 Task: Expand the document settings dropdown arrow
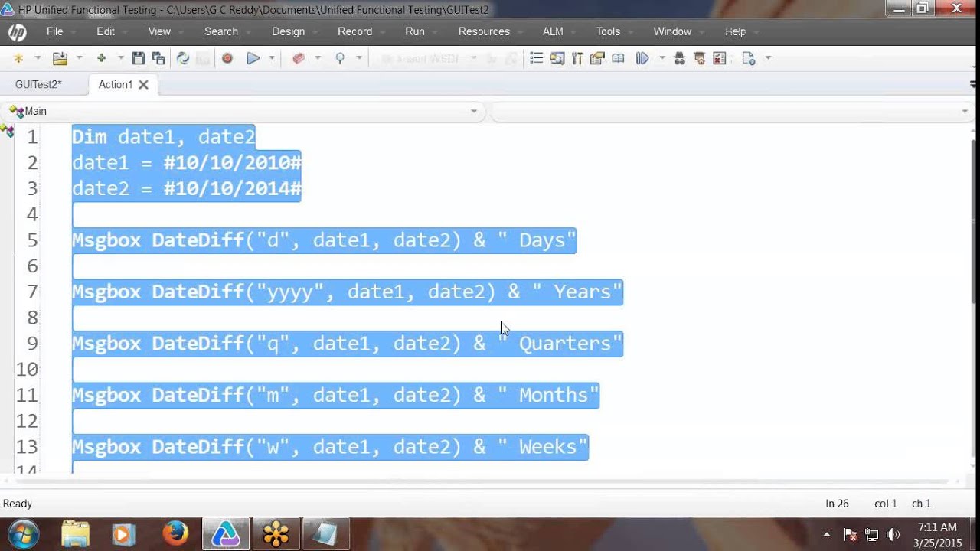(x=768, y=58)
